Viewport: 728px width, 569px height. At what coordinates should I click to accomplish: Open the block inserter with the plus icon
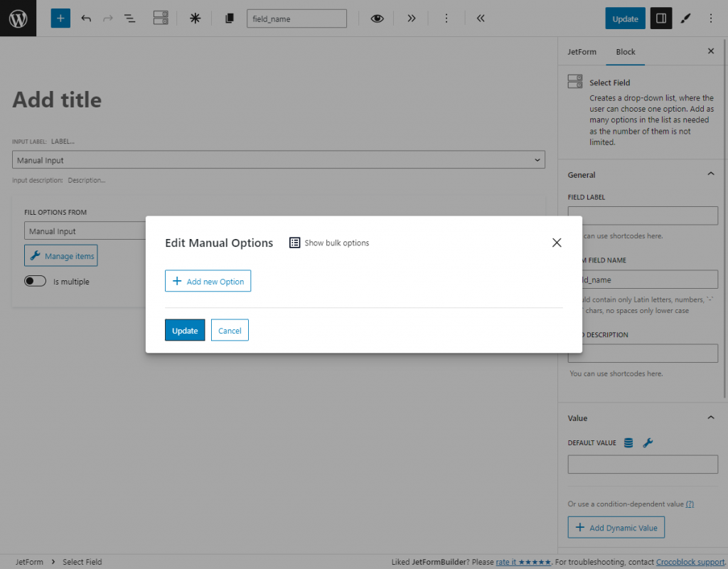click(60, 18)
